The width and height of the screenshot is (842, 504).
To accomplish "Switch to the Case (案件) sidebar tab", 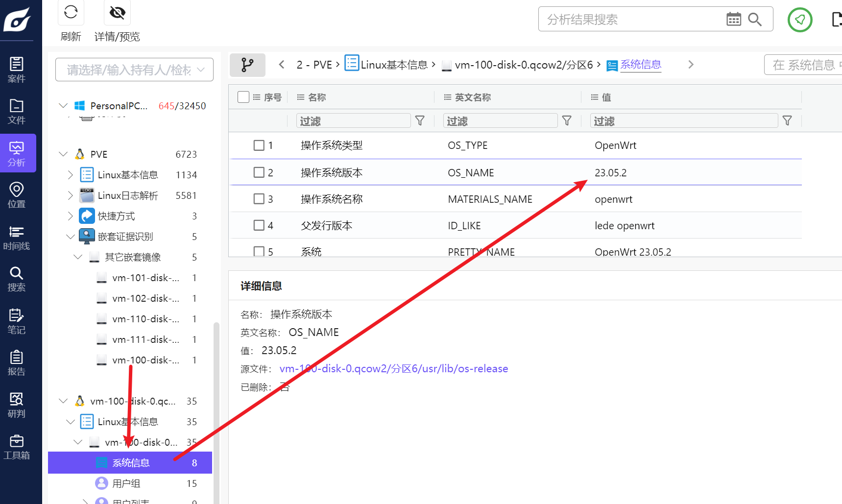I will [17, 70].
